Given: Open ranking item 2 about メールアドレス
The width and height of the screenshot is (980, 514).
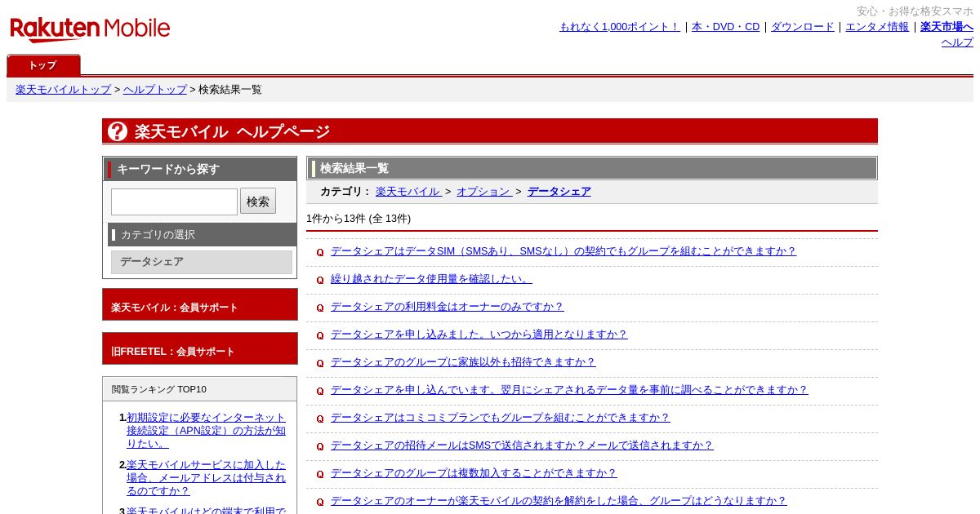Looking at the screenshot, I should pyautogui.click(x=206, y=478).
